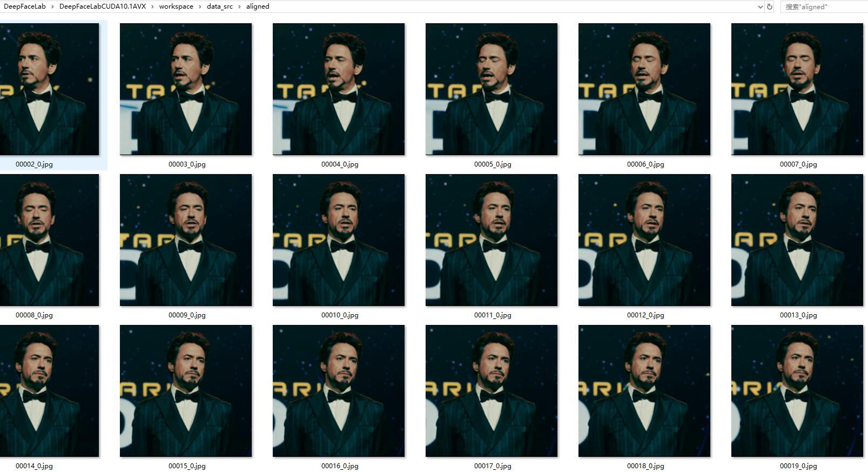Go to the DeepFaceLabCUDA10.1AVX breadcrumb folder
The height and width of the screenshot is (472, 868).
coord(103,6)
